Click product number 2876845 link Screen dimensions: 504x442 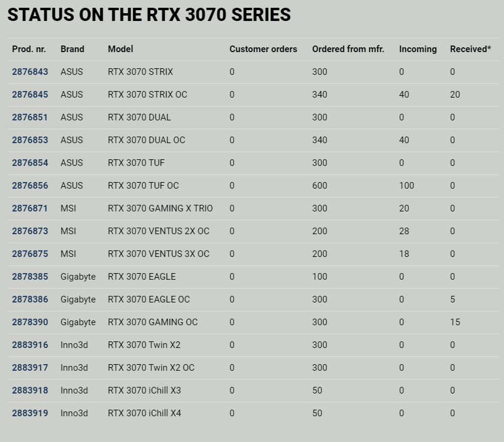[30, 95]
